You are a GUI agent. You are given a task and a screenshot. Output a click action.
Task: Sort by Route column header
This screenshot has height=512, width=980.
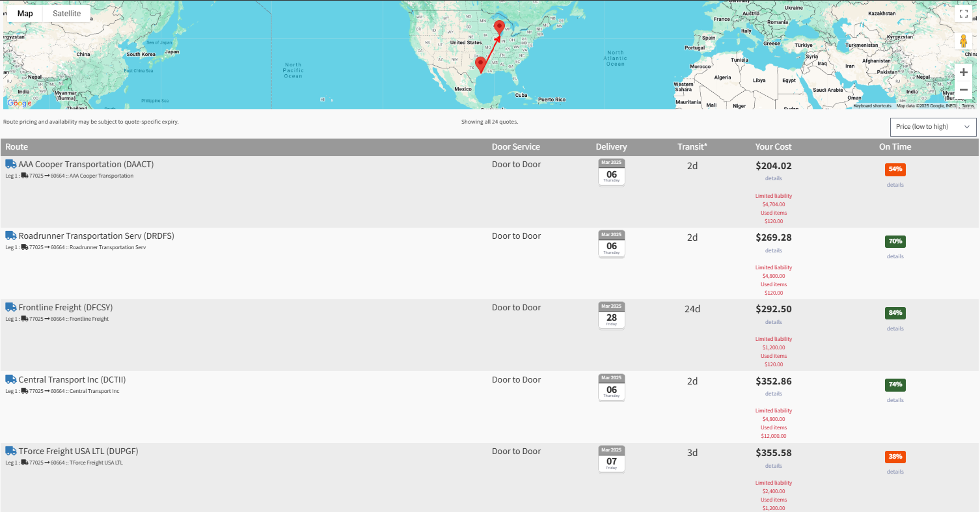[17, 147]
